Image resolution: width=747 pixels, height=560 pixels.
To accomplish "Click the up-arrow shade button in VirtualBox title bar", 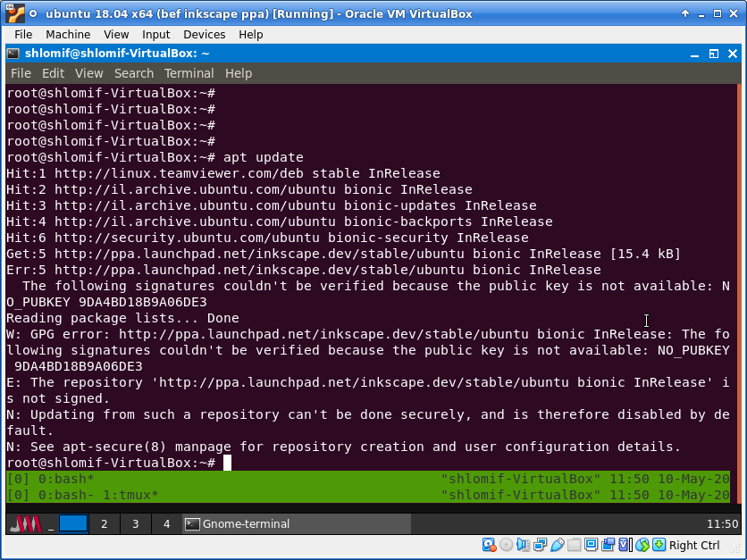I will (685, 13).
